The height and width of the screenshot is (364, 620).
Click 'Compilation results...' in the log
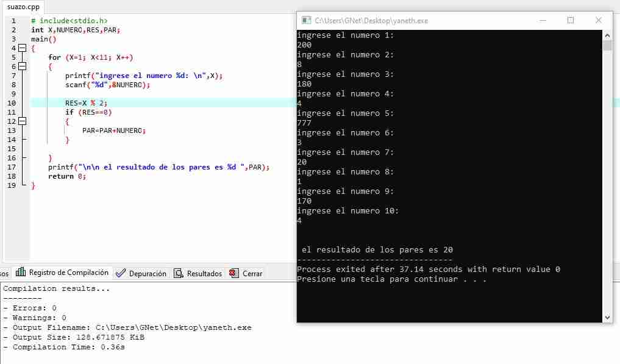coord(57,288)
